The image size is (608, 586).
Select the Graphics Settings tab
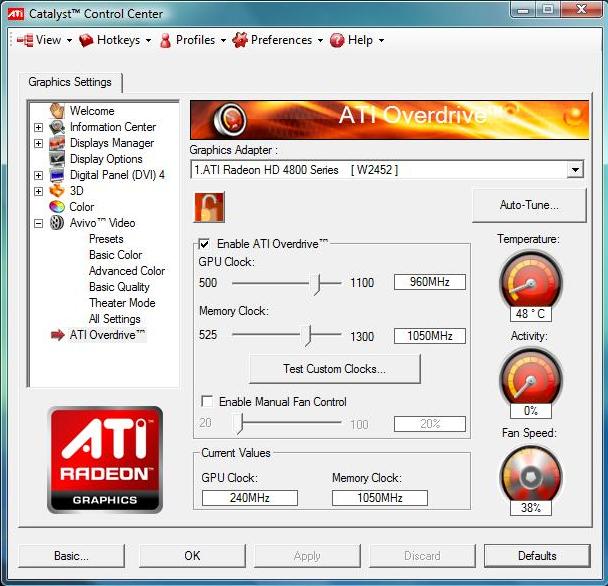coord(70,82)
